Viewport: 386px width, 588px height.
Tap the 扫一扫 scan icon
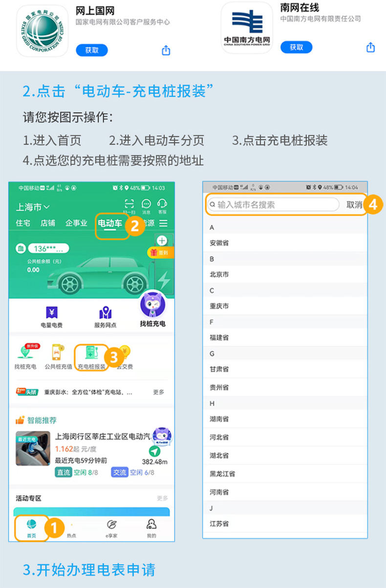129,206
